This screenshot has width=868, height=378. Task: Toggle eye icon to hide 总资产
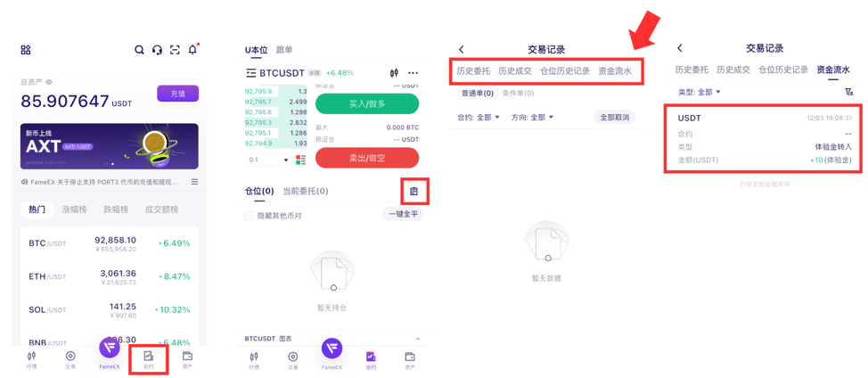(49, 82)
